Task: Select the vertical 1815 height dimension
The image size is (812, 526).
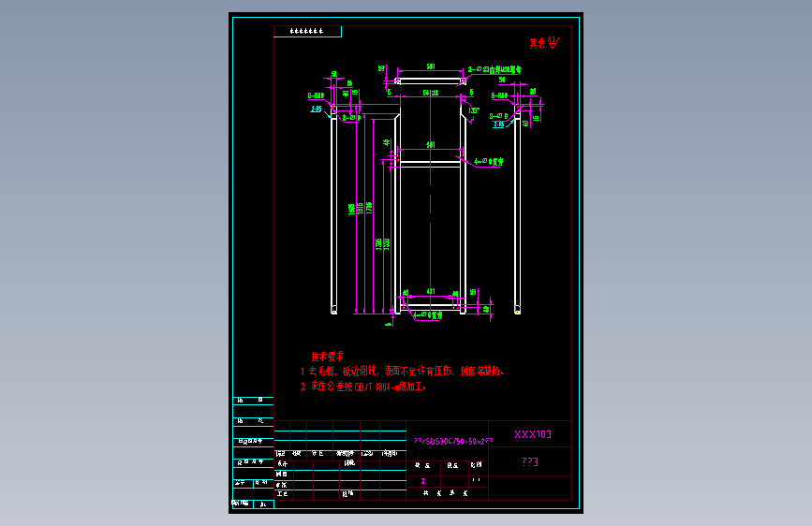Action: pos(361,208)
